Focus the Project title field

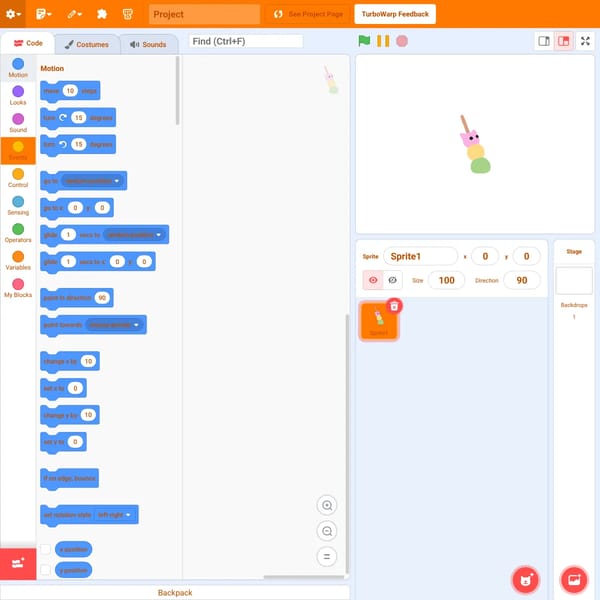click(204, 14)
